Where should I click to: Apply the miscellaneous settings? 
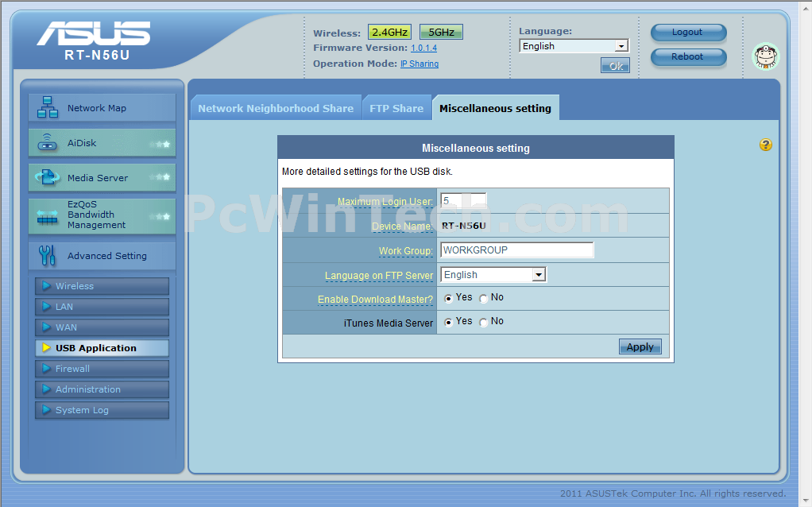(640, 346)
